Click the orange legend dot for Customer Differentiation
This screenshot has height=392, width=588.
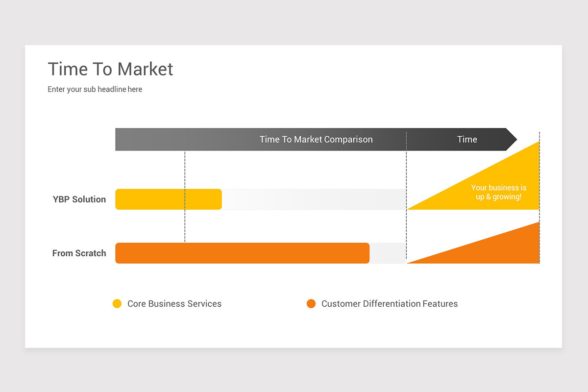(x=311, y=304)
